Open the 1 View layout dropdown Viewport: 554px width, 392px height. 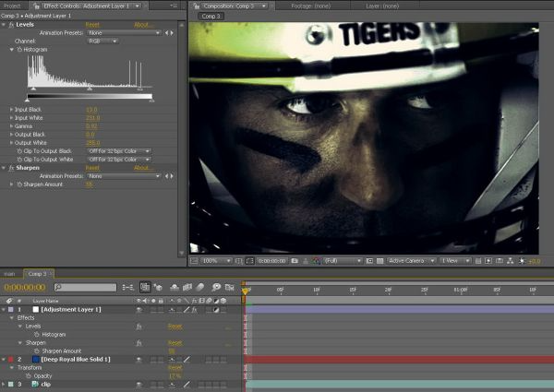pyautogui.click(x=455, y=261)
